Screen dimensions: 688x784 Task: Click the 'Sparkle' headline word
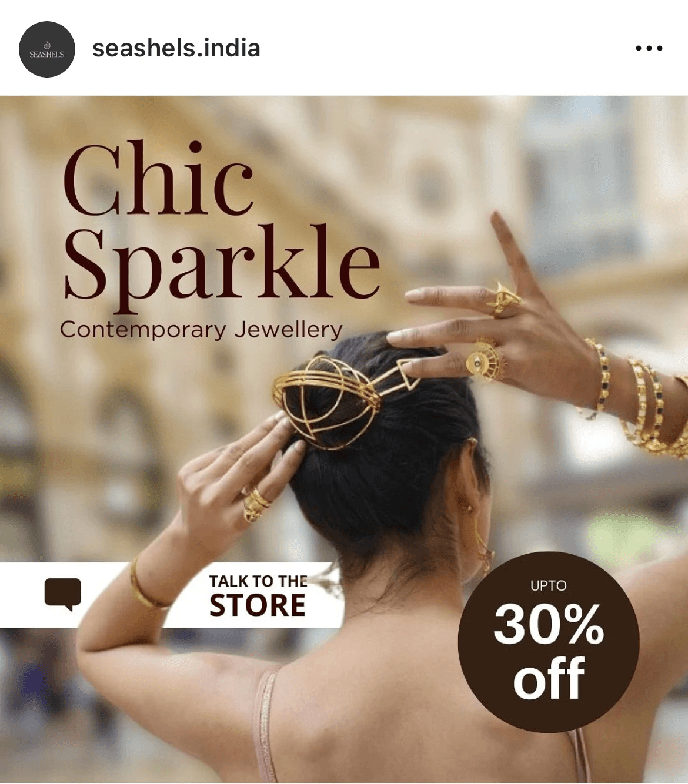tap(221, 263)
